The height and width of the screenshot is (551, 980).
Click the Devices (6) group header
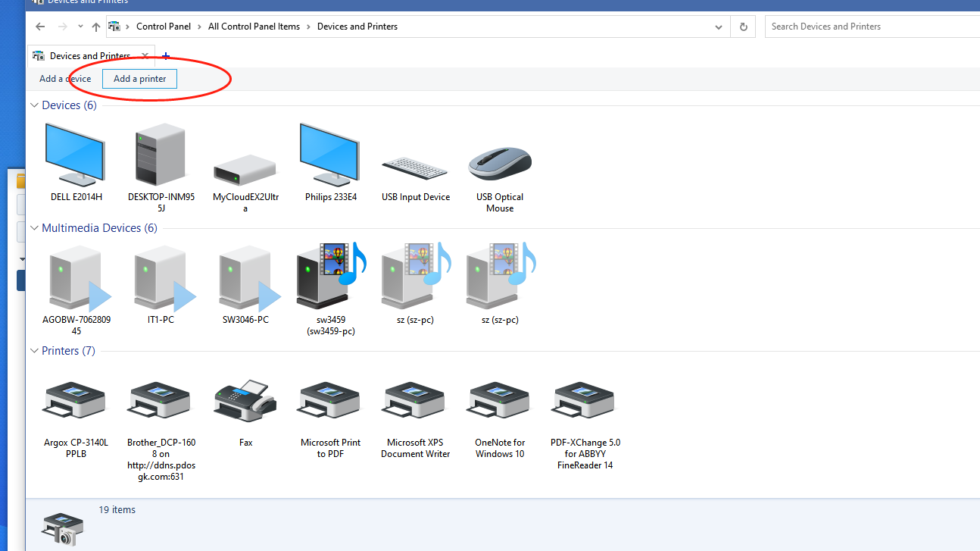[69, 105]
